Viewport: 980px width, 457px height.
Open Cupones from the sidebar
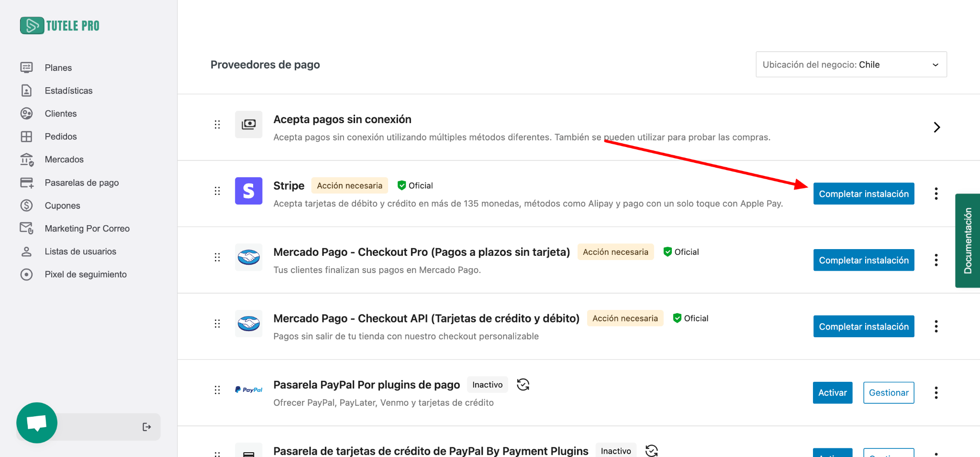coord(62,206)
